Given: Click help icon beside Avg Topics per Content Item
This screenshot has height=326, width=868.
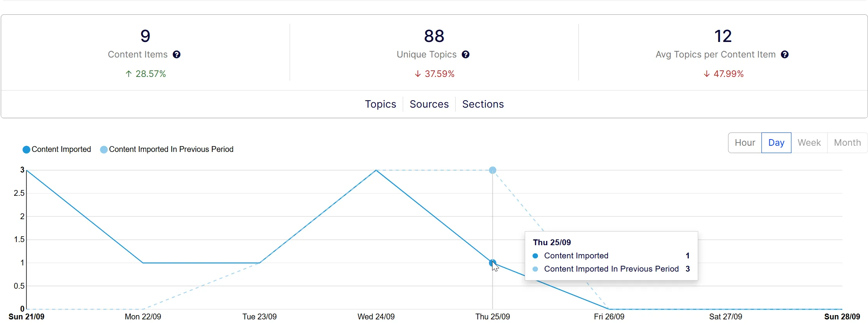Looking at the screenshot, I should (785, 55).
